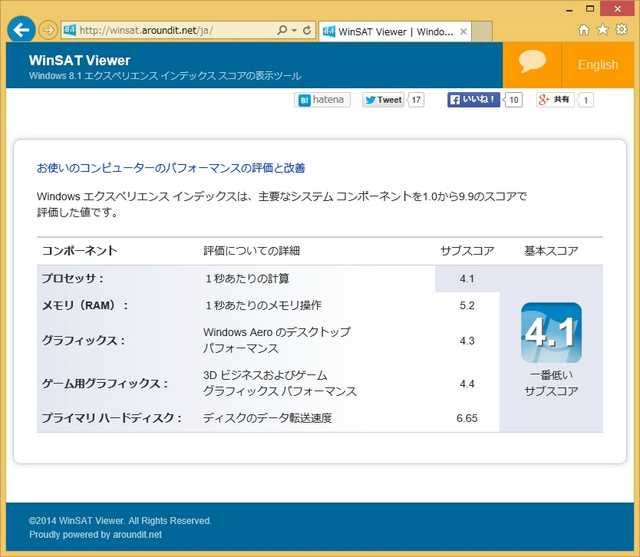Click the address bar search magnifier icon
Viewport: 640px width, 557px height.
pos(282,30)
